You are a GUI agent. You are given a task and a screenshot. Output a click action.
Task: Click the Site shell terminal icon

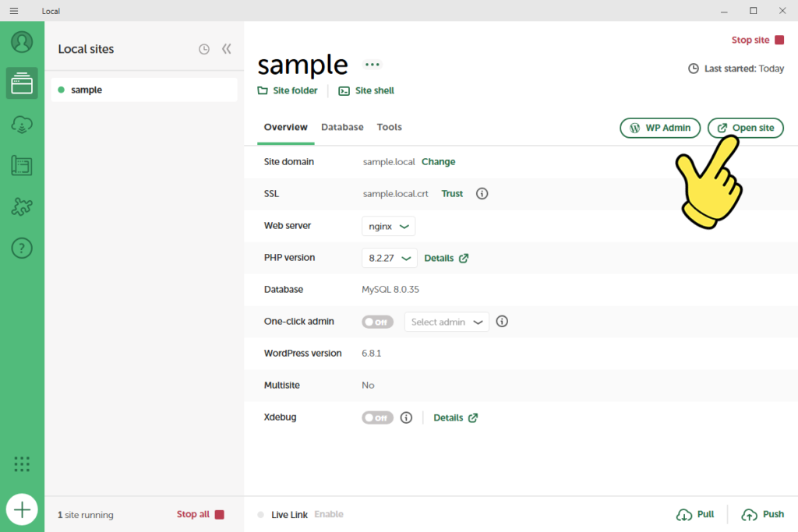pyautogui.click(x=344, y=91)
